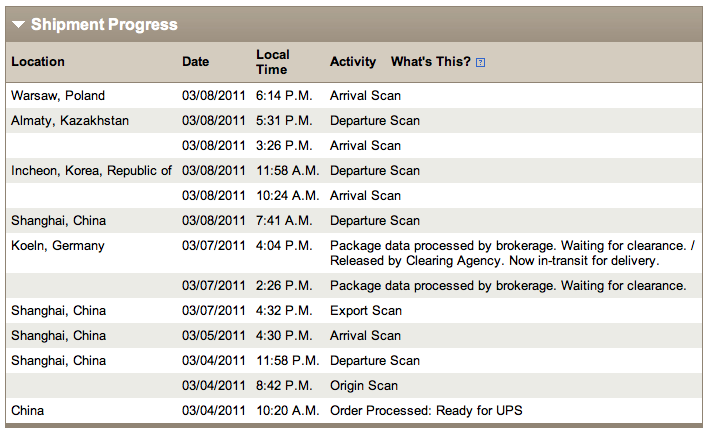Click the Warsaw, Poland location cell
Viewport: 709px width, 433px height.
pyautogui.click(x=58, y=95)
